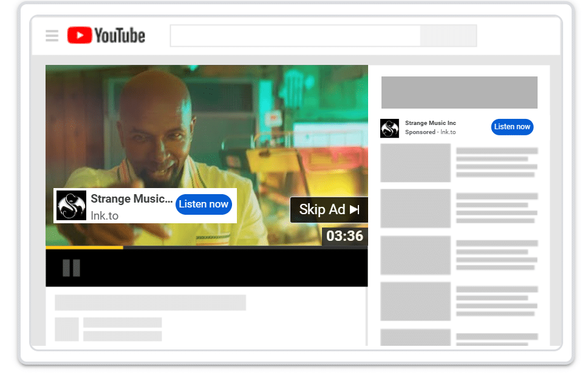The image size is (588, 381).
Task: Click the ad countdown timer showing 03:36
Action: (345, 237)
